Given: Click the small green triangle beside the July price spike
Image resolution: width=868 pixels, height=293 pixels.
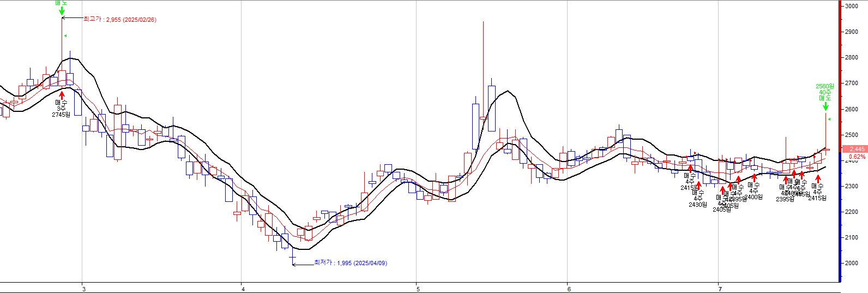Looking at the screenshot, I should 829,119.
